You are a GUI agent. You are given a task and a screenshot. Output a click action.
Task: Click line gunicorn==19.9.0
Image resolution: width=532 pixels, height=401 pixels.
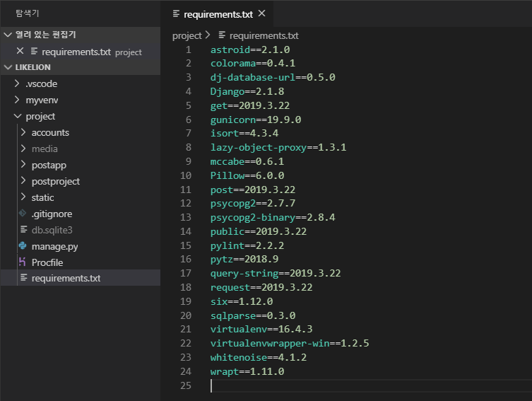tap(256, 120)
